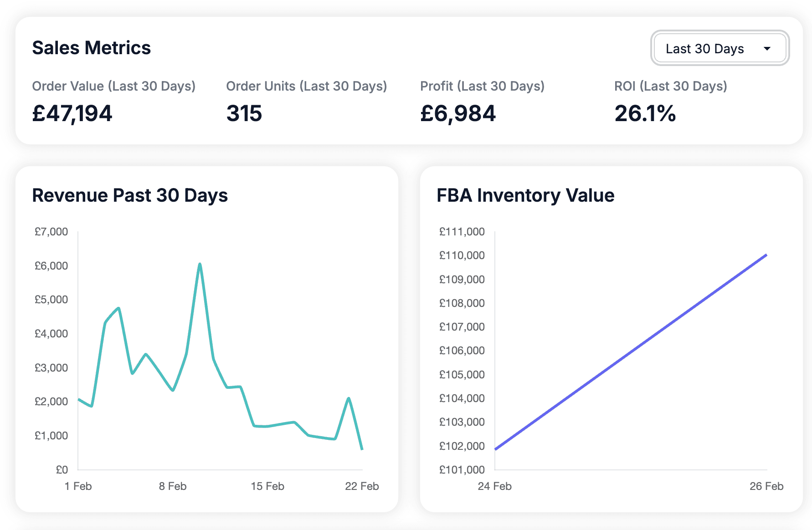Click the revenue line's final point at 22 Feb
This screenshot has height=530, width=812.
362,449
